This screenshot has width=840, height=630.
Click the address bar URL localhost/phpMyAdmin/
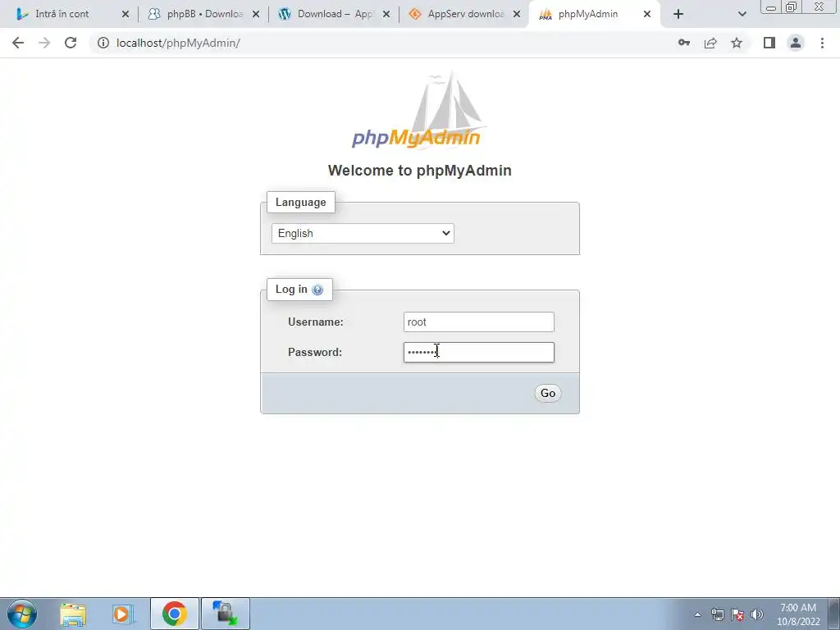tap(178, 43)
